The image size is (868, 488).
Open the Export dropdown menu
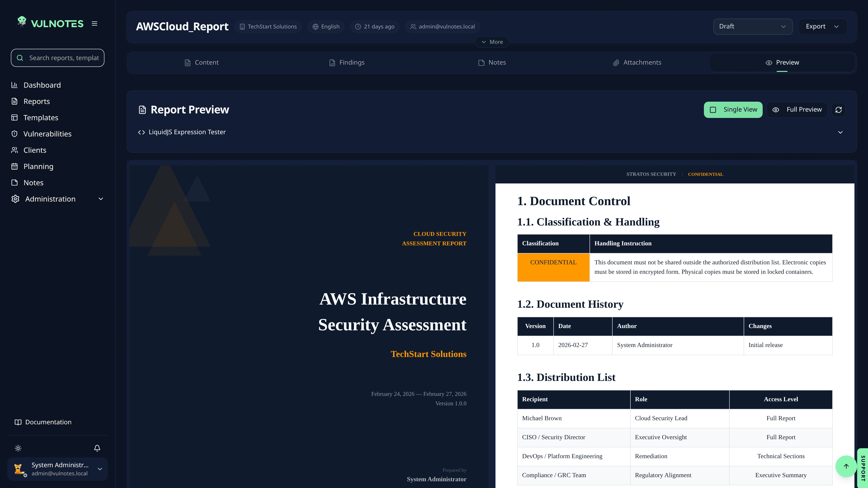(x=822, y=26)
